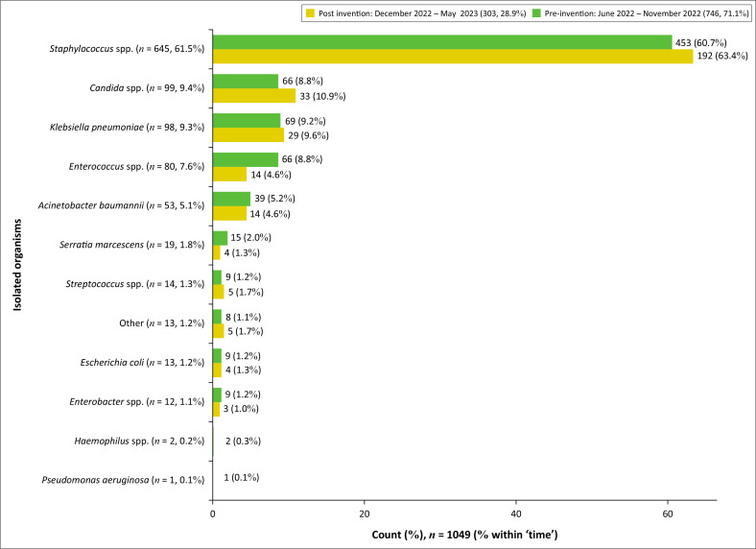Click the green Staphylococcus spp. bar
The image size is (756, 549).
[441, 42]
